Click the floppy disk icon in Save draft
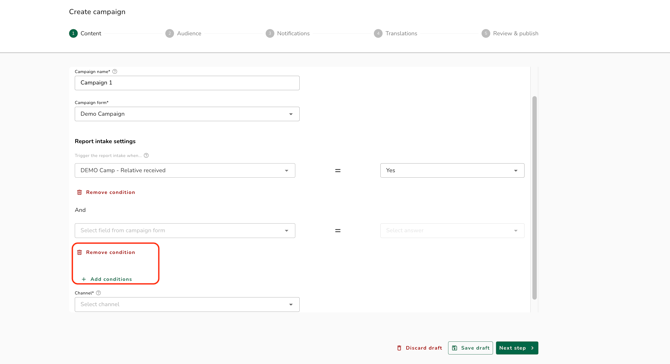Image resolution: width=670 pixels, height=364 pixels. pyautogui.click(x=455, y=348)
